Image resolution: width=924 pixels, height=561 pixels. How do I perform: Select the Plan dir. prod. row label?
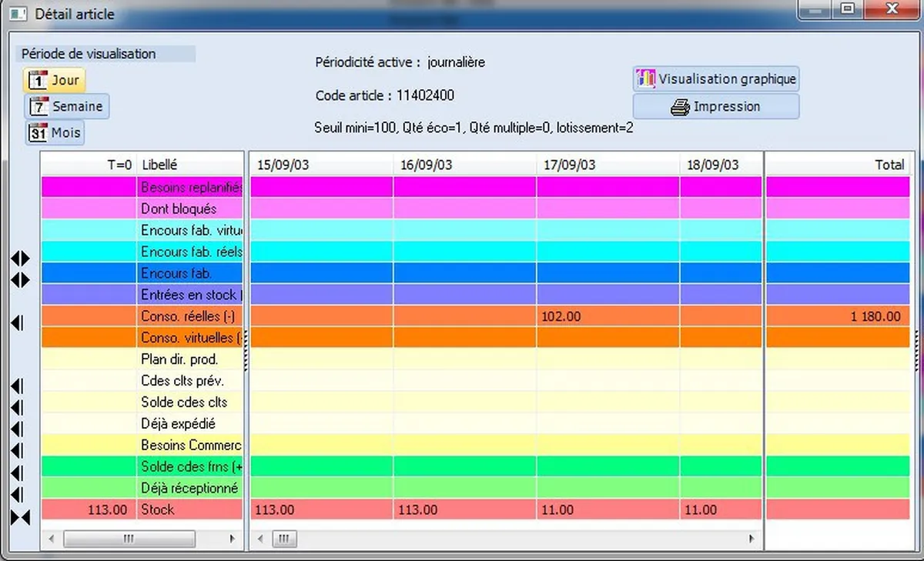tap(179, 359)
